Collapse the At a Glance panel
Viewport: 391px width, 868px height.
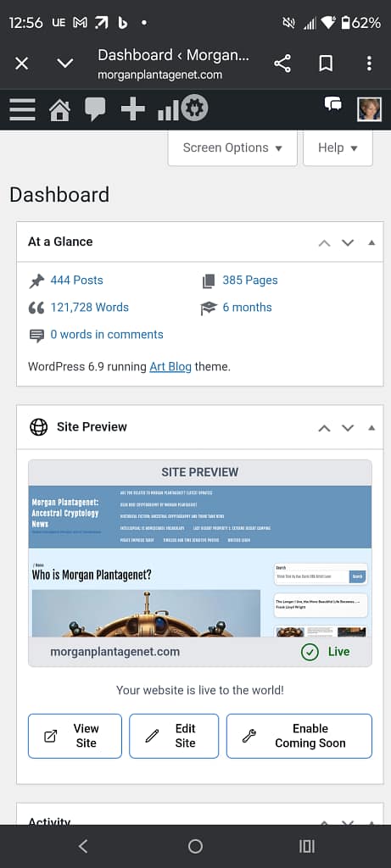pyautogui.click(x=371, y=242)
